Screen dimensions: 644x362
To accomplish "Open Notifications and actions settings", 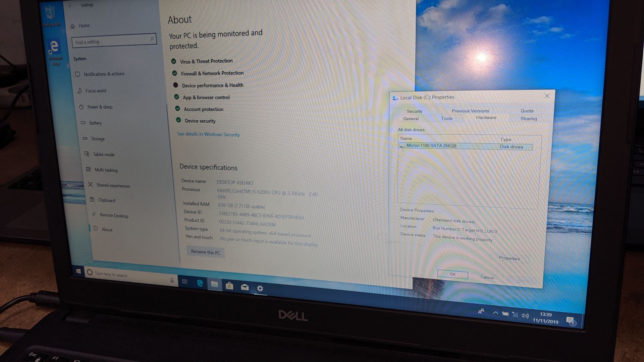I will pos(104,74).
